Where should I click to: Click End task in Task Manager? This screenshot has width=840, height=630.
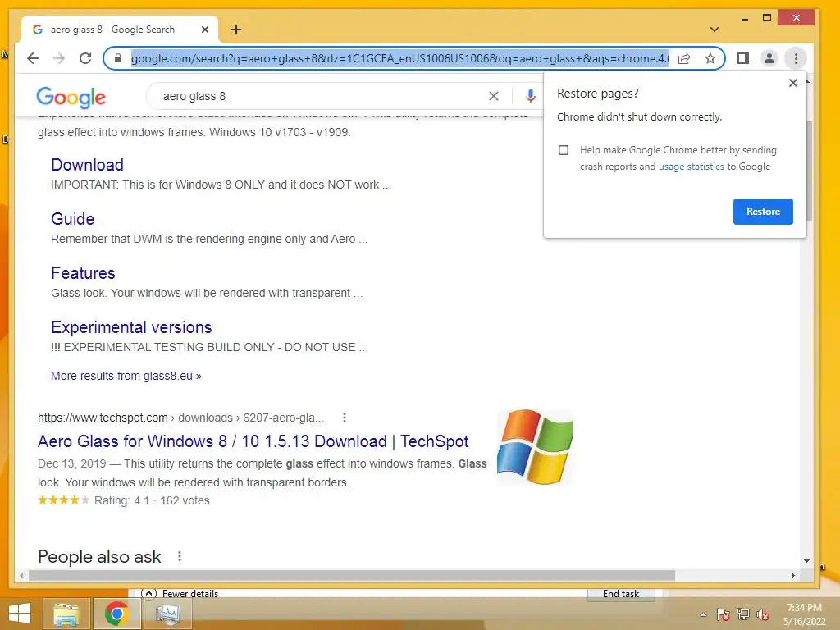(x=621, y=594)
